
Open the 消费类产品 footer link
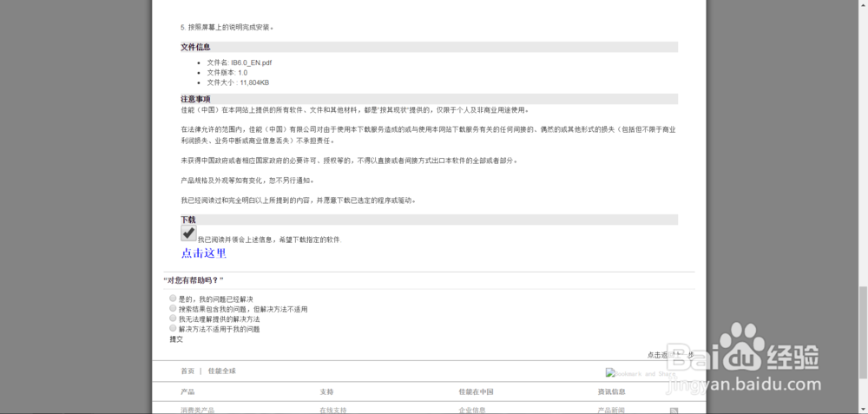tap(198, 411)
